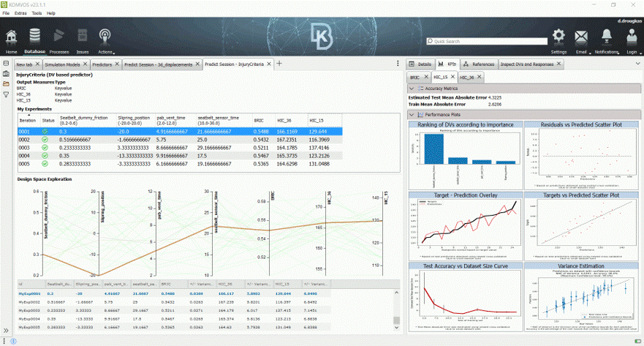Select experiment row 0004
This screenshot has height=346, width=644.
[180, 156]
